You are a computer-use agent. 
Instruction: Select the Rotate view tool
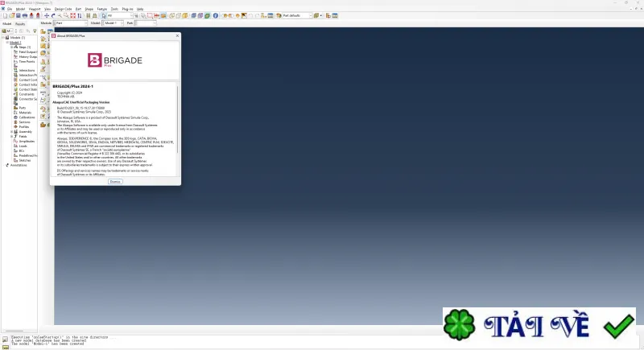53,15
